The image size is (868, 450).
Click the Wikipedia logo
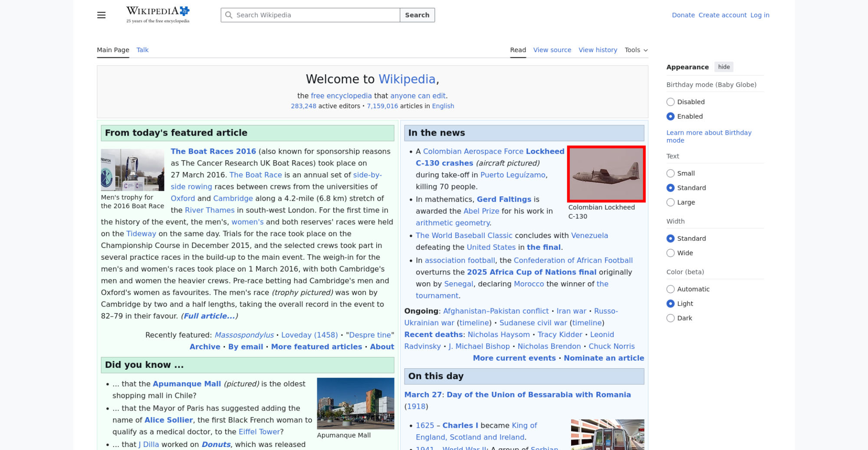point(158,15)
